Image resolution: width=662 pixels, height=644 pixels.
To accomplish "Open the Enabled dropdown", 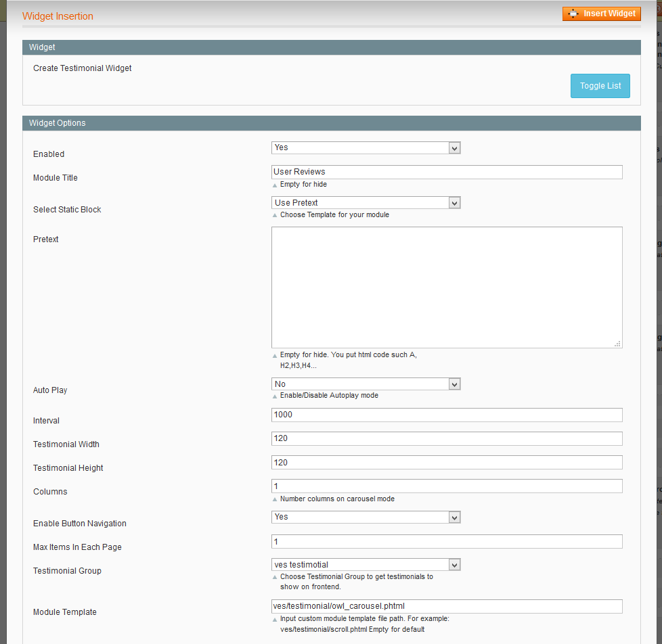I will click(366, 147).
